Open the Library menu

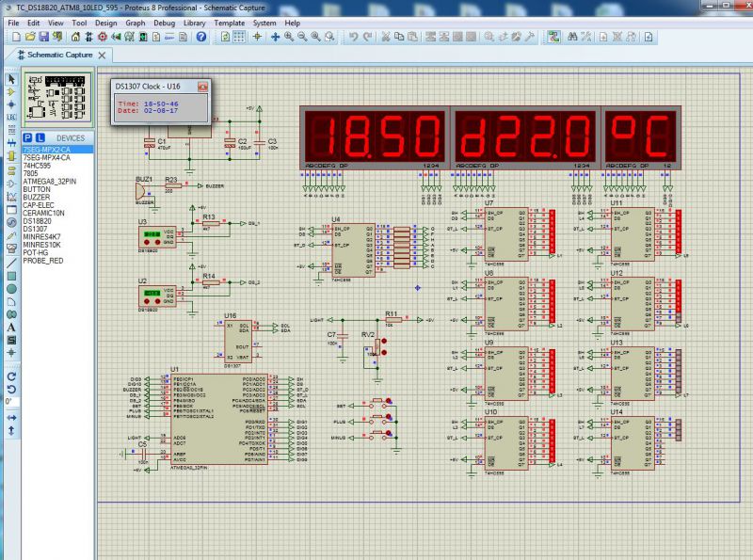click(195, 23)
